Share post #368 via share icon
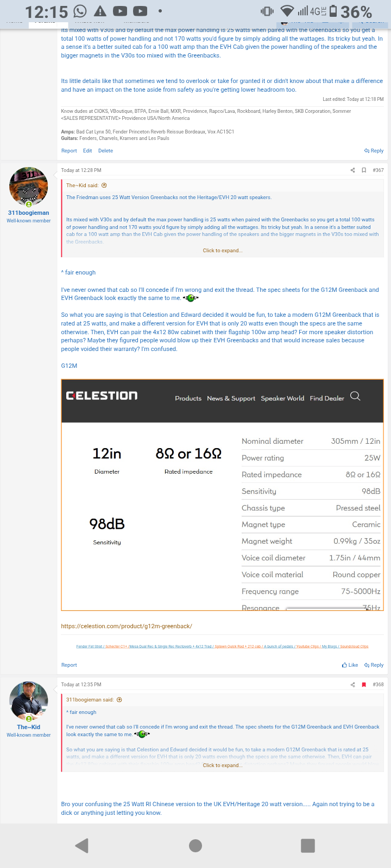The height and width of the screenshot is (868, 391). (x=353, y=685)
